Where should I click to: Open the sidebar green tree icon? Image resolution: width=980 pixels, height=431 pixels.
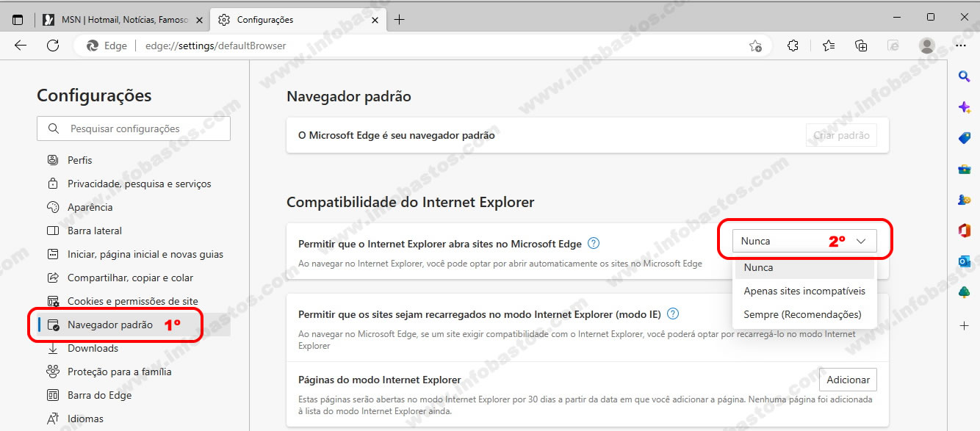point(964,292)
